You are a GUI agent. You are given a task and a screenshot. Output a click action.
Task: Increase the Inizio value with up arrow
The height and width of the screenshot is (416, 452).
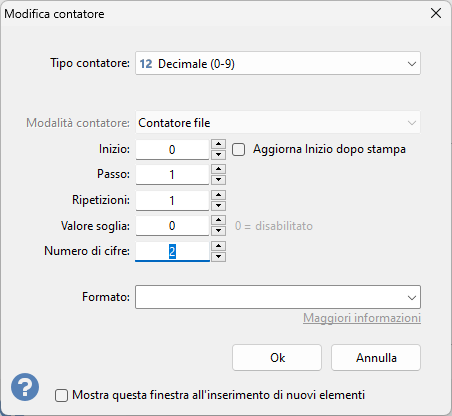click(219, 144)
